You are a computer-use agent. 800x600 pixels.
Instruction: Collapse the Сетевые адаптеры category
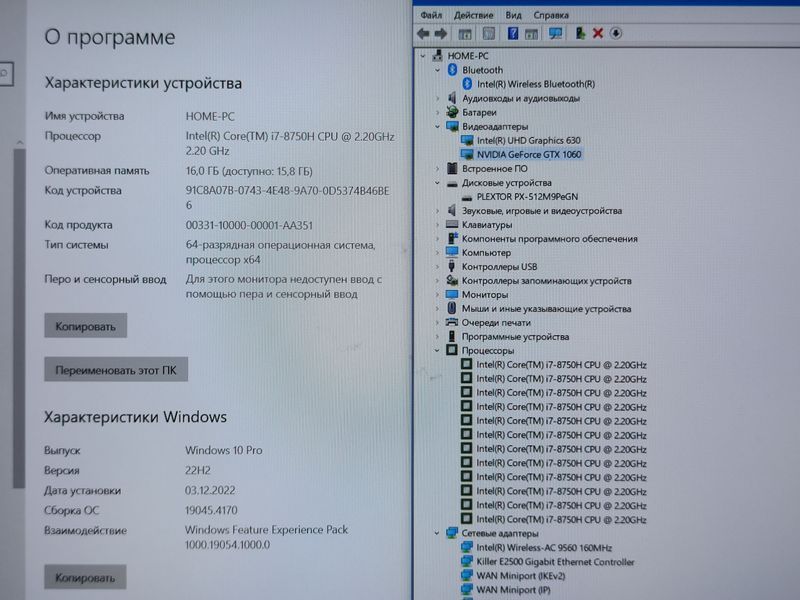[x=437, y=533]
